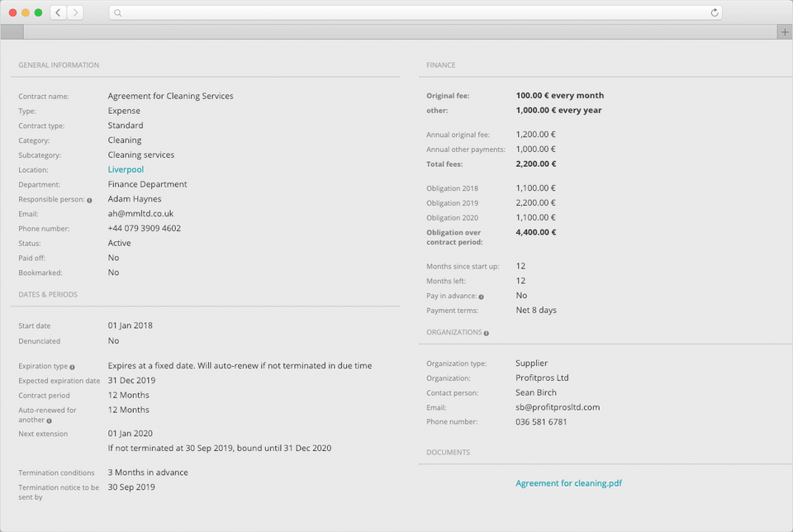Click the responsible person's email ah@mmltd.co.uk
Image resolution: width=793 pixels, height=532 pixels.
(140, 214)
